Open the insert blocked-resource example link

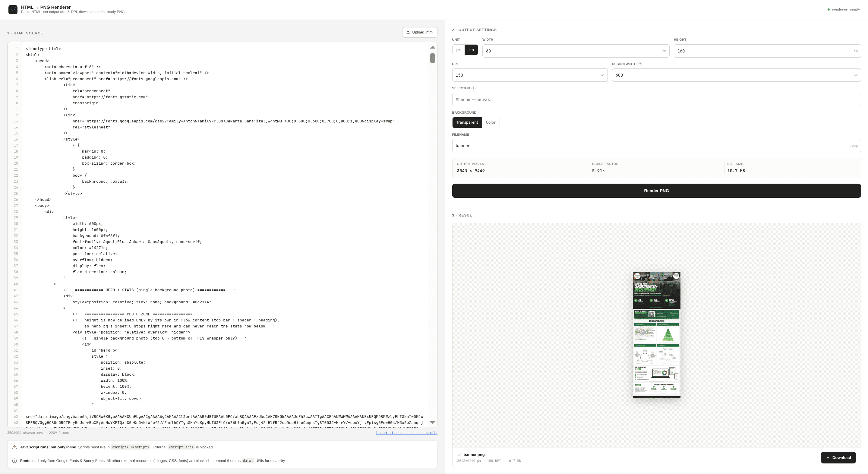pos(406,433)
